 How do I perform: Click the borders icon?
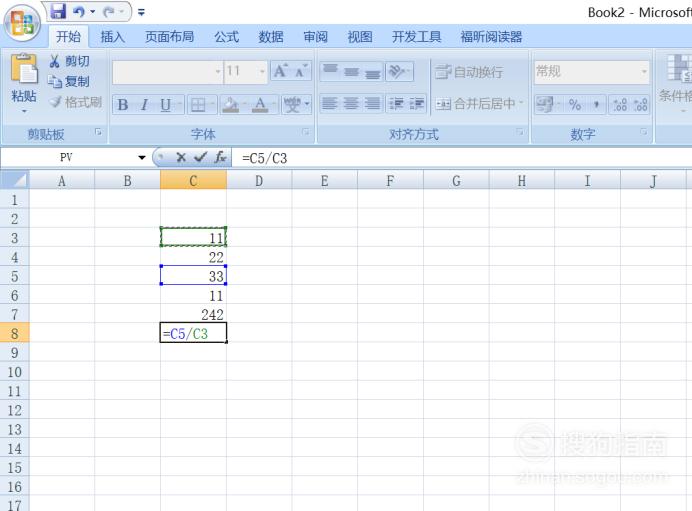point(198,105)
